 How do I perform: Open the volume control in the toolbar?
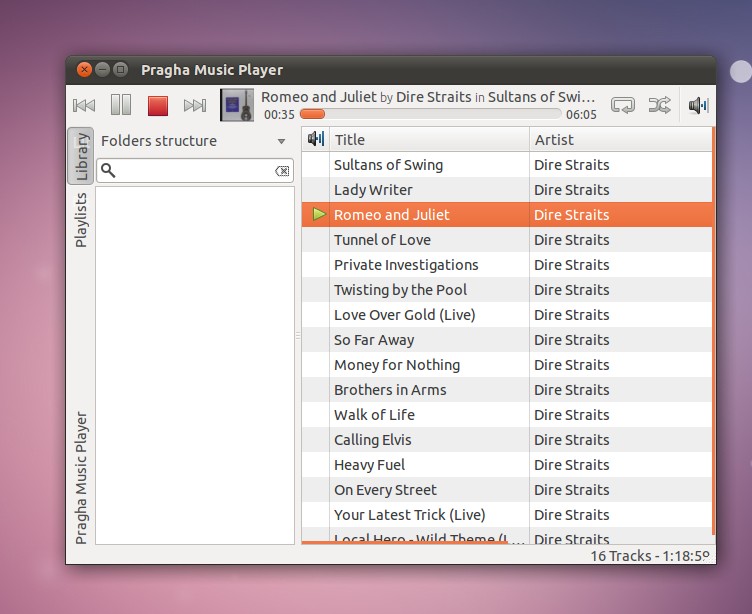coord(698,105)
